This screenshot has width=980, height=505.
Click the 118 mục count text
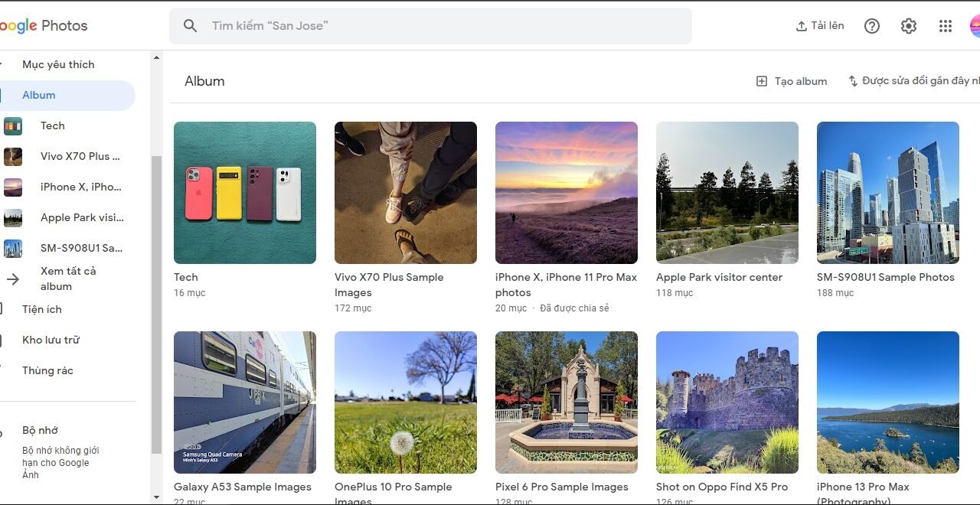[675, 293]
